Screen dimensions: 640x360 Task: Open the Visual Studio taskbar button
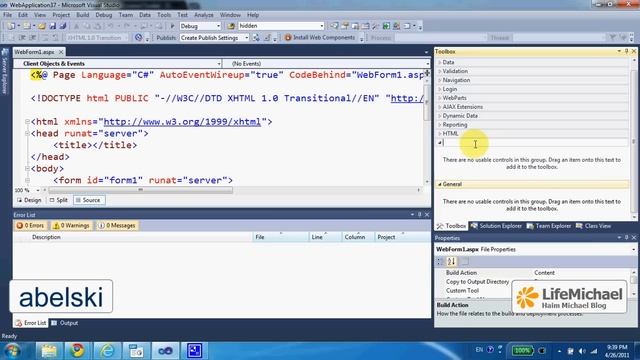165,351
